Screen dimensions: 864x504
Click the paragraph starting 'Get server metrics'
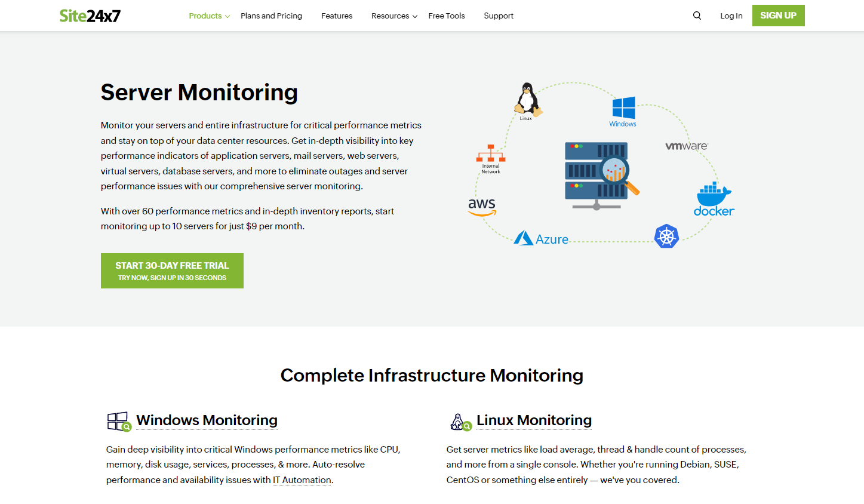pos(597,465)
